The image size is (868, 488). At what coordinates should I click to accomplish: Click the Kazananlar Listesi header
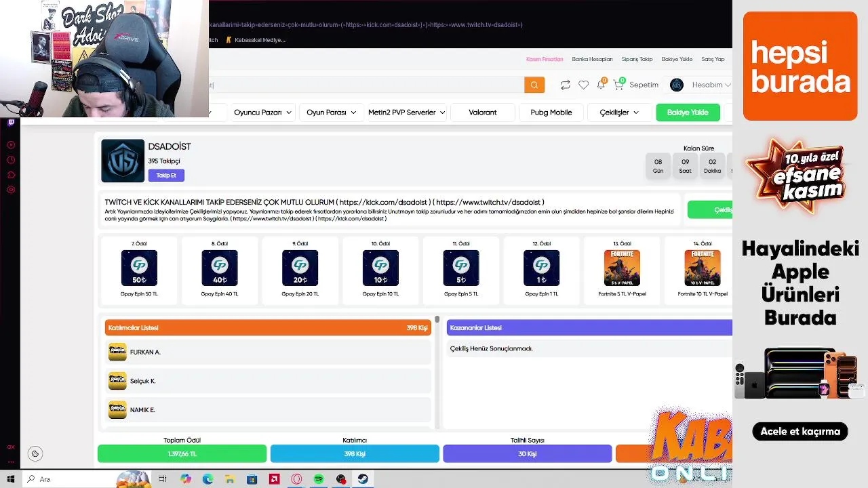coord(589,327)
